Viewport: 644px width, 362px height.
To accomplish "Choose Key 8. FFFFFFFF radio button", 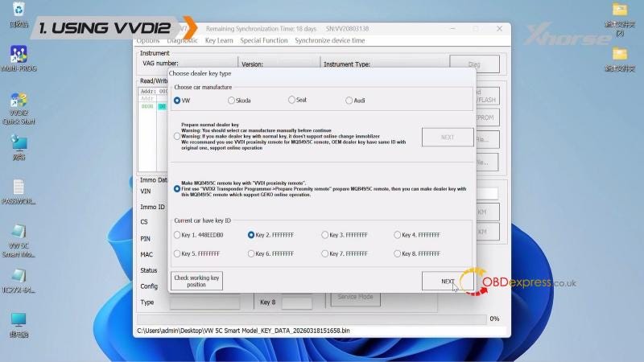I will point(397,253).
